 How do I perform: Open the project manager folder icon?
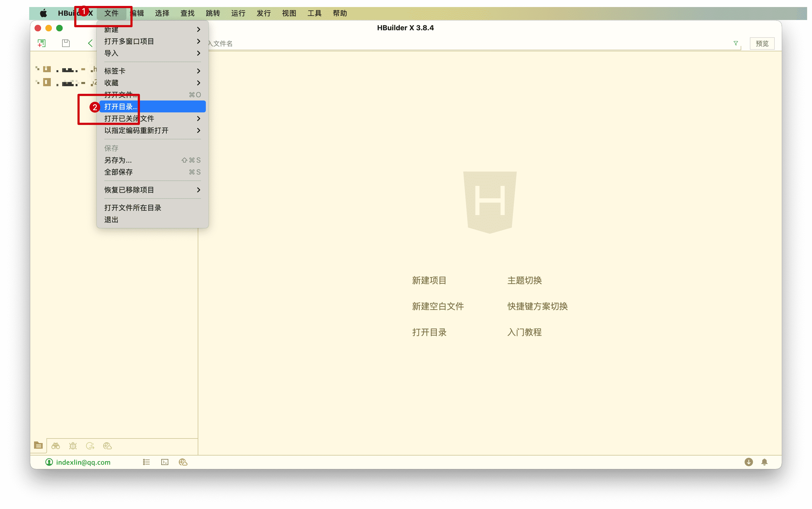[38, 445]
